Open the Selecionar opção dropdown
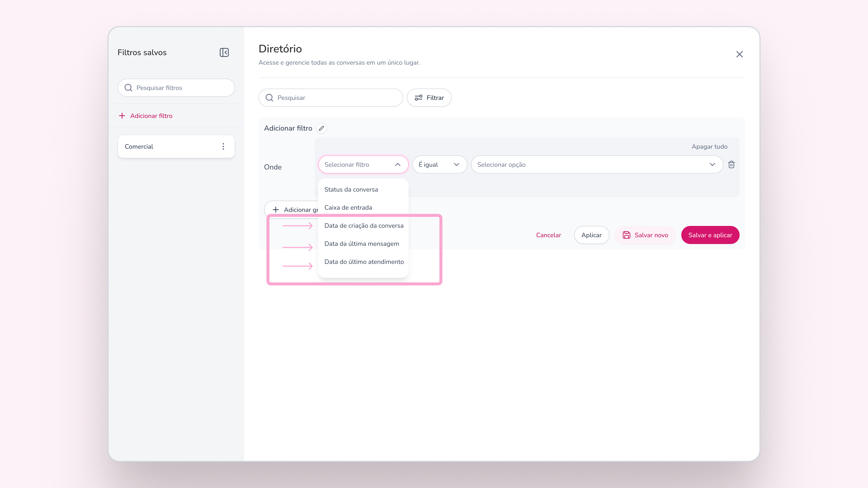868x488 pixels. pyautogui.click(x=597, y=165)
